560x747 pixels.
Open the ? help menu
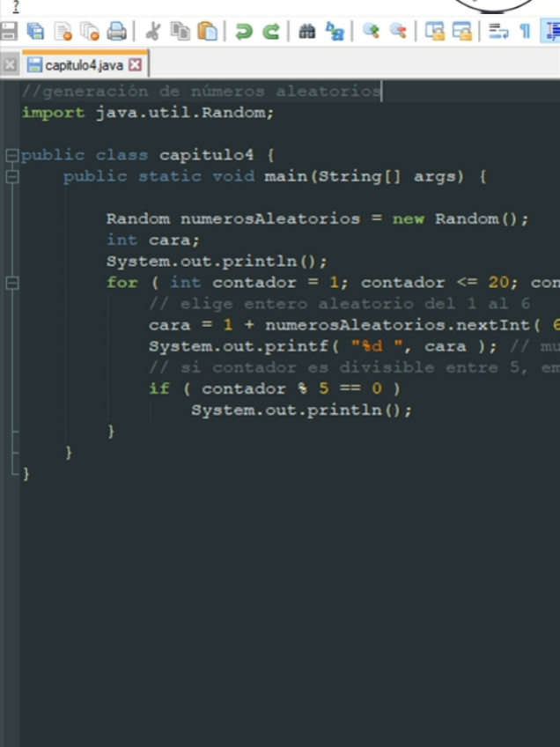tap(16, 6)
